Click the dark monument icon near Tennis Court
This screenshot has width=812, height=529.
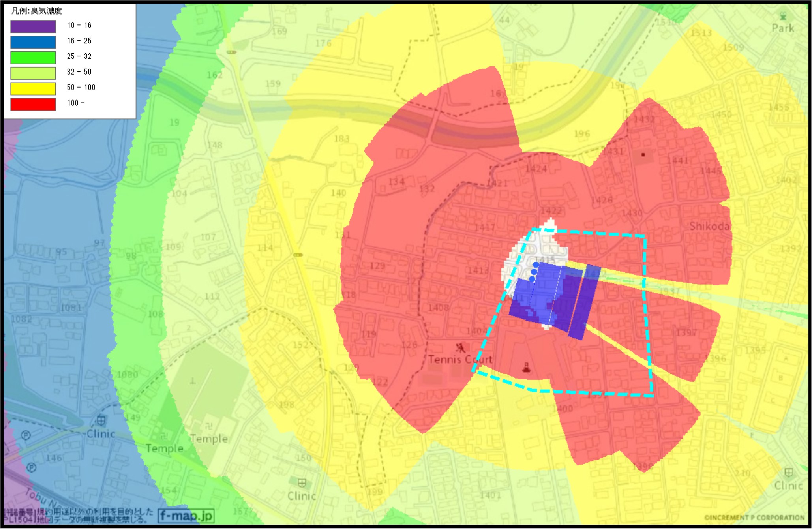pyautogui.click(x=526, y=368)
